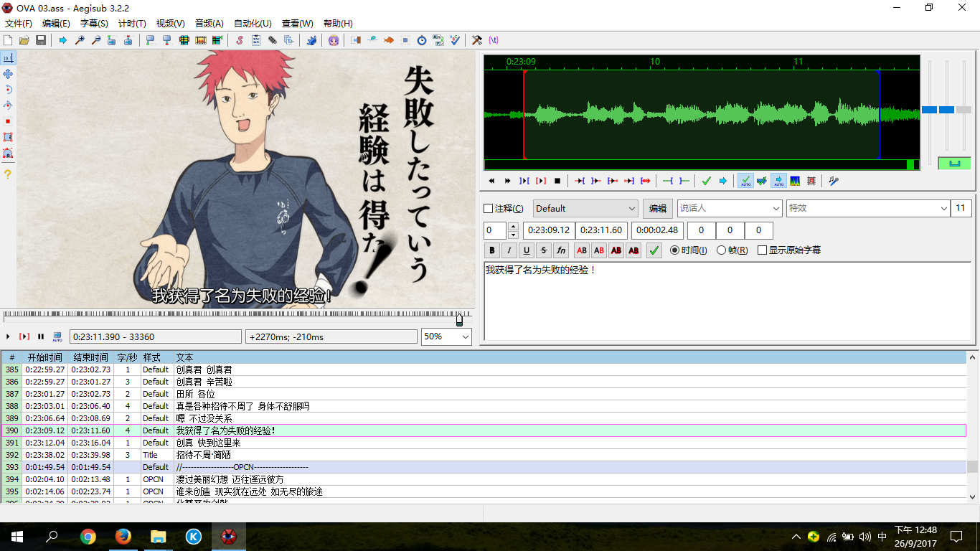Toggle karaoke mode microphone icon

tap(834, 181)
